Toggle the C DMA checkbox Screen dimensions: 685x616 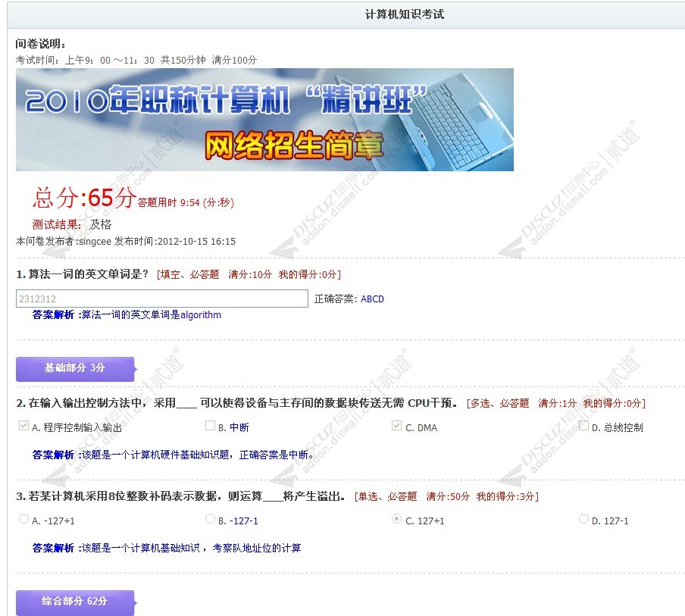[x=396, y=426]
